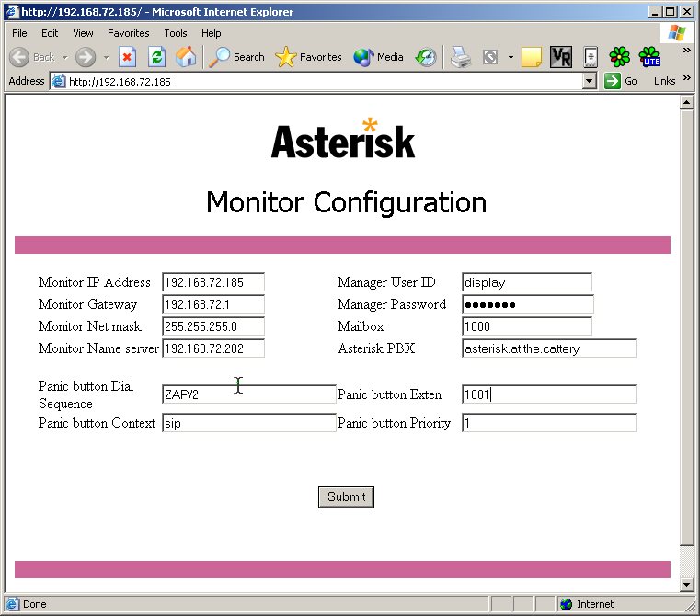The width and height of the screenshot is (700, 616).
Task: Click the "Done" status bar text
Action: (x=34, y=604)
